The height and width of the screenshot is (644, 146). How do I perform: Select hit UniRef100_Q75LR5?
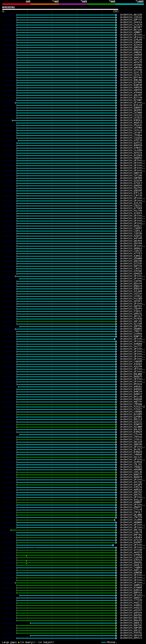coord(131,40)
